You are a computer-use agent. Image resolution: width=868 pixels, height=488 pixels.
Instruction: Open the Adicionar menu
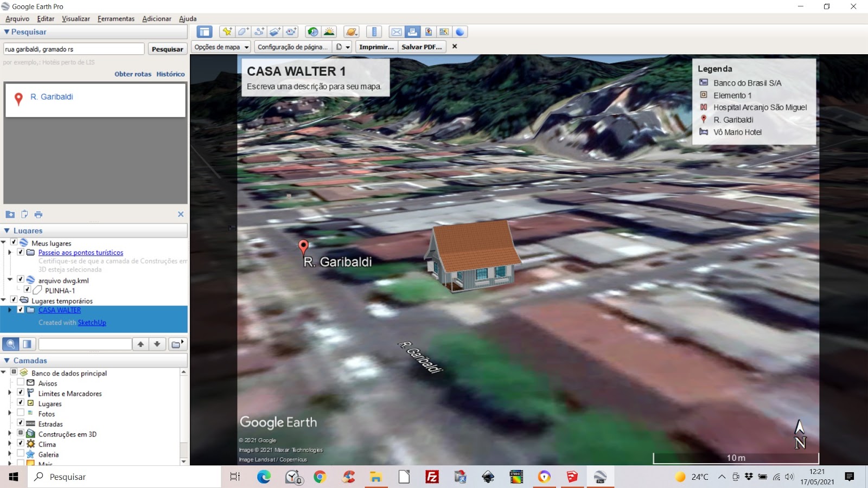point(157,18)
